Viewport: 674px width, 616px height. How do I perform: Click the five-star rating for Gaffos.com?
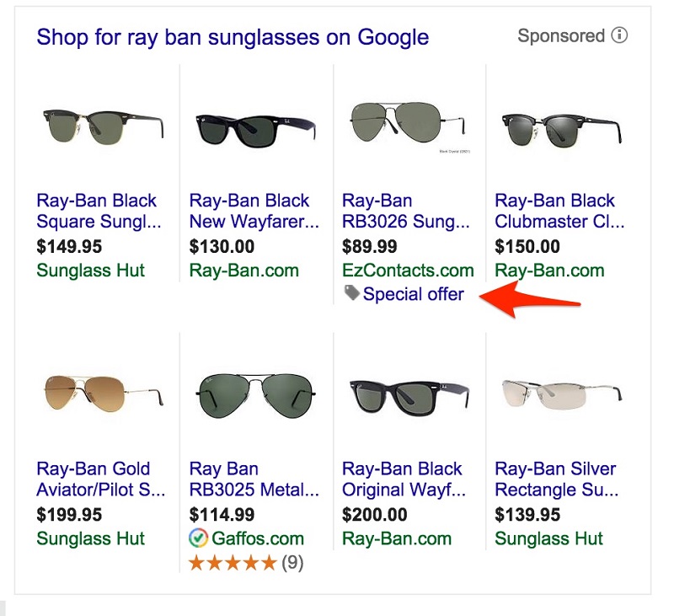[233, 563]
